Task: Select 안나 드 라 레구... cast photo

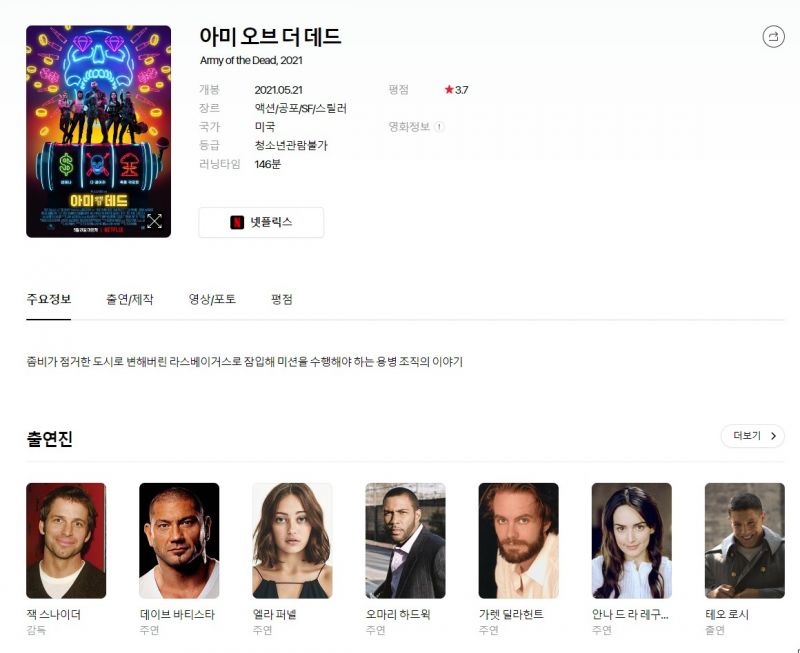Action: [631, 540]
